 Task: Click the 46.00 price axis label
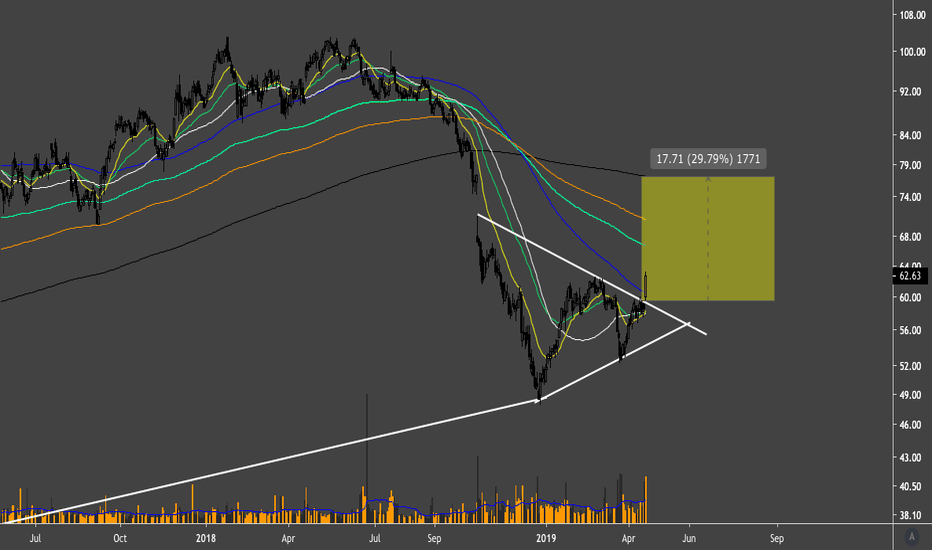pos(912,426)
